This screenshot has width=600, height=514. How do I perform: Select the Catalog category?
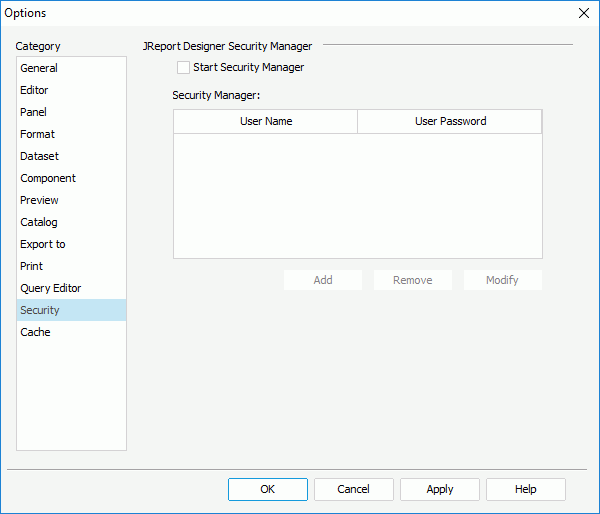[x=71, y=222]
